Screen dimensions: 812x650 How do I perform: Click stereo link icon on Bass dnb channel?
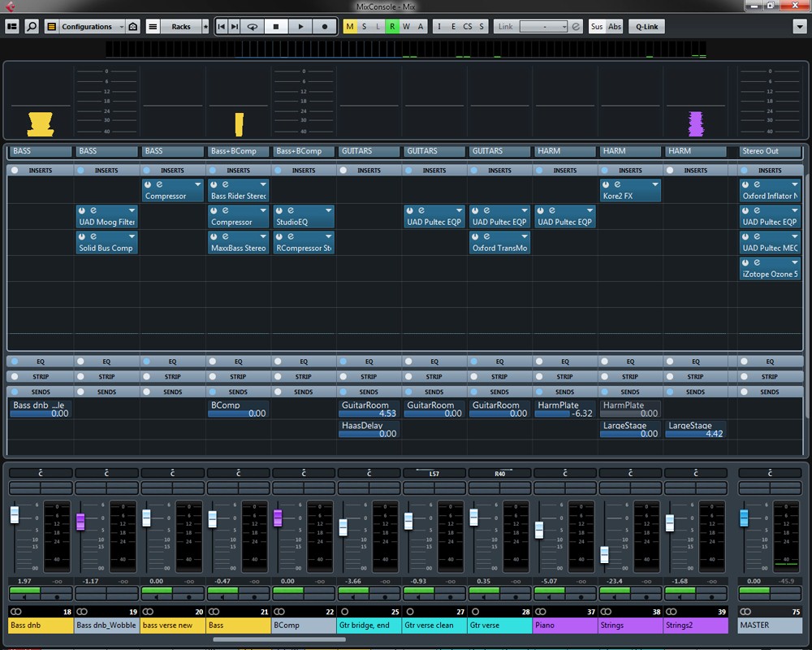(16, 612)
